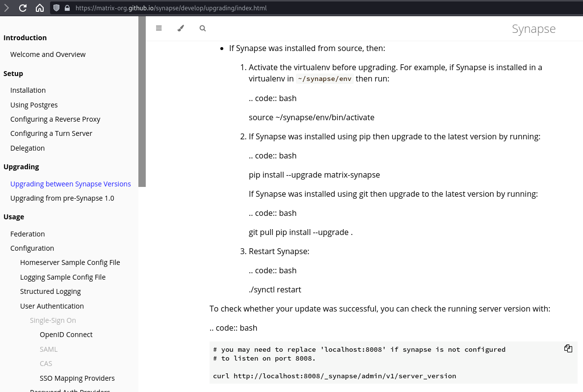This screenshot has width=583, height=392.
Task: Select Configuring a Reverse Proxy
Action: click(x=55, y=119)
